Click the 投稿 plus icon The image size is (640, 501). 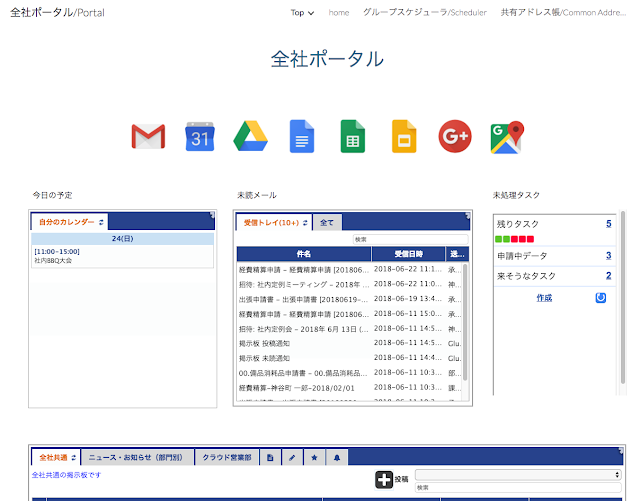[x=384, y=480]
